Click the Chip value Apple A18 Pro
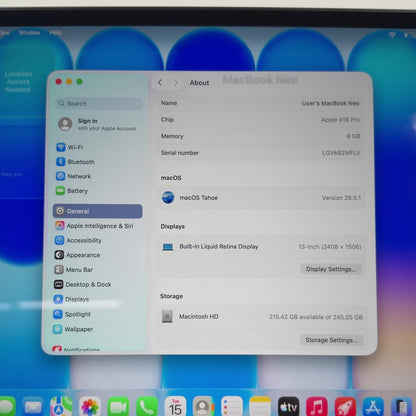The image size is (416, 416). (x=340, y=120)
